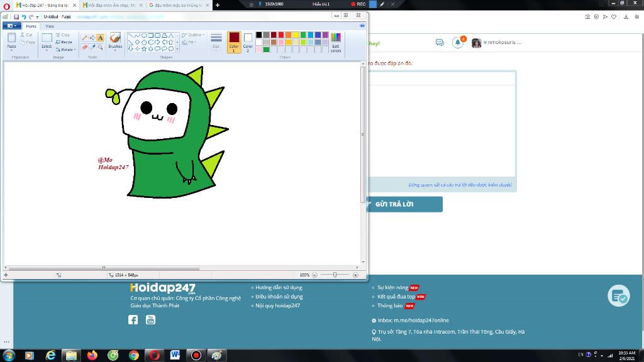Open the Điều khoản sử dụng link
The image size is (644, 362).
(279, 297)
